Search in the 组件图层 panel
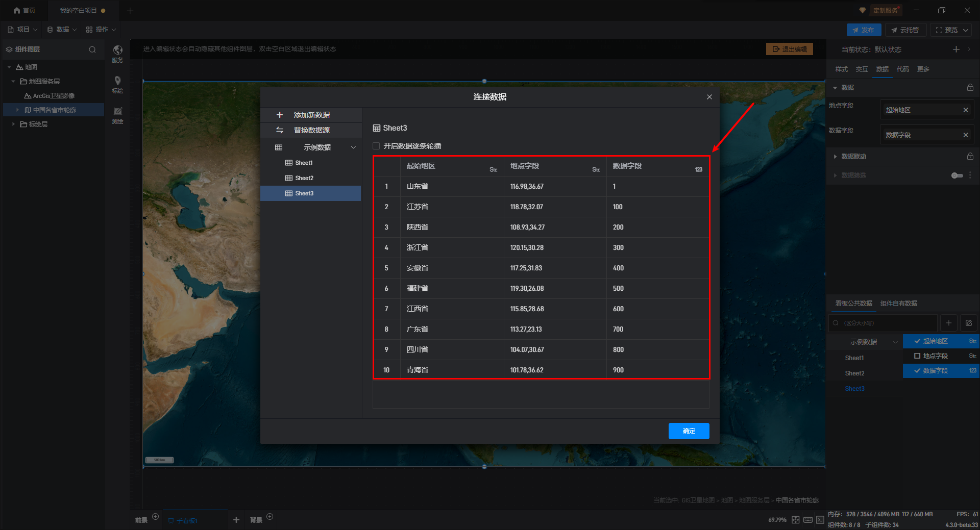980x530 pixels. click(x=92, y=49)
